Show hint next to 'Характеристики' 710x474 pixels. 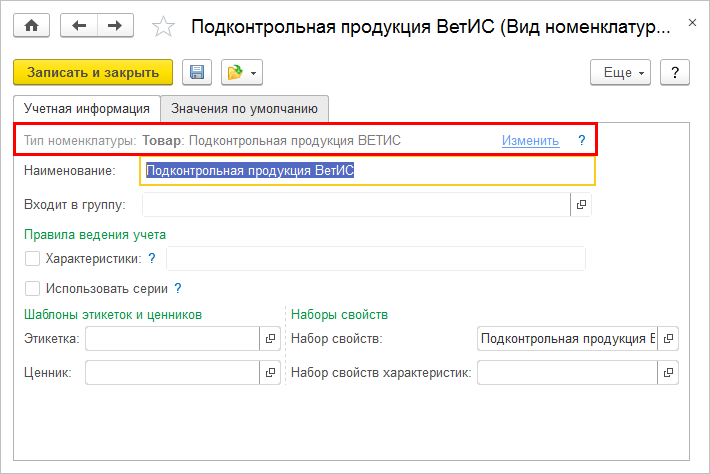click(152, 259)
